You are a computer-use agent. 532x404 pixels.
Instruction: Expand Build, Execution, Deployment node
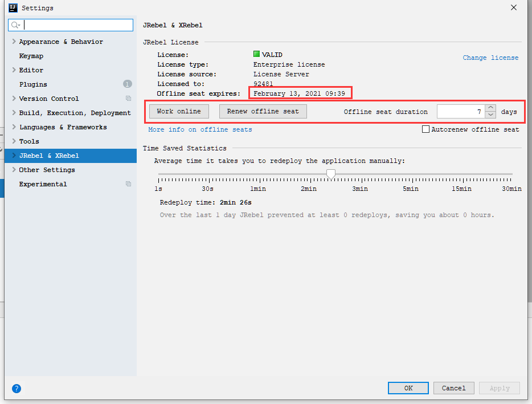(14, 113)
